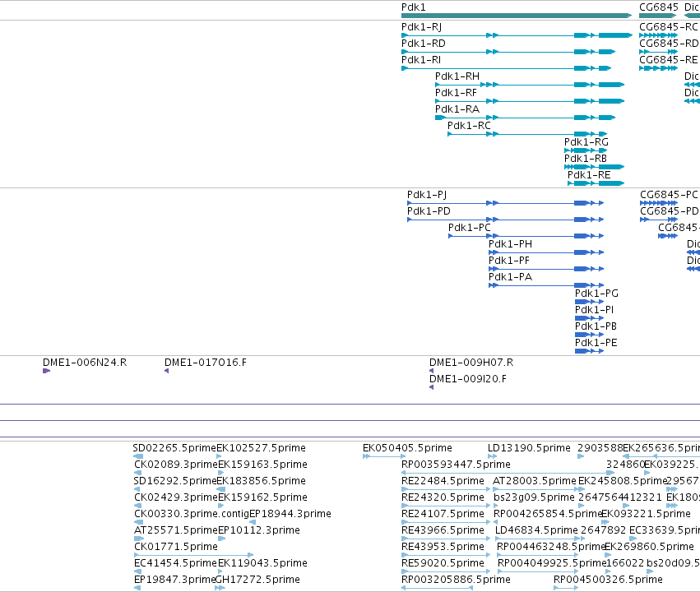
Task: Open the Pdk1-RJ transcript label
Action: click(421, 27)
